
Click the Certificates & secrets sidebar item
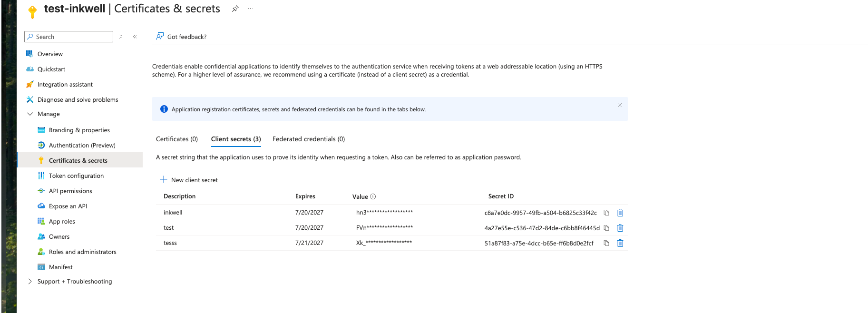click(x=79, y=160)
